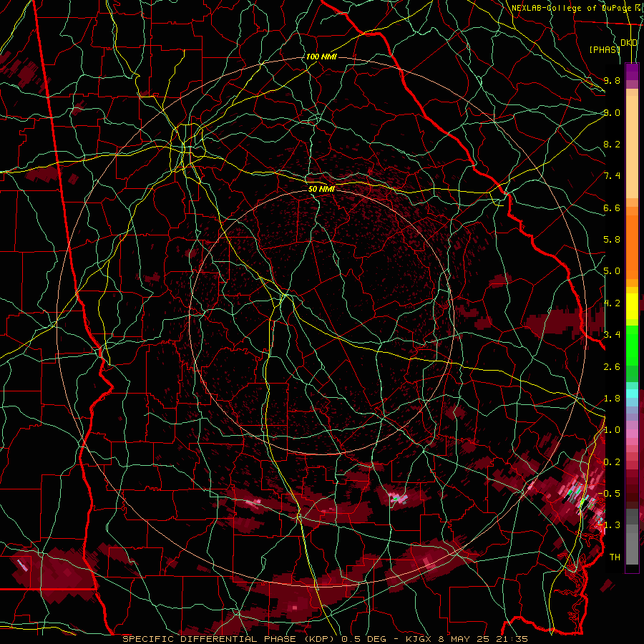
Task: Select the 5.8 value on the scale
Action: pyautogui.click(x=612, y=240)
